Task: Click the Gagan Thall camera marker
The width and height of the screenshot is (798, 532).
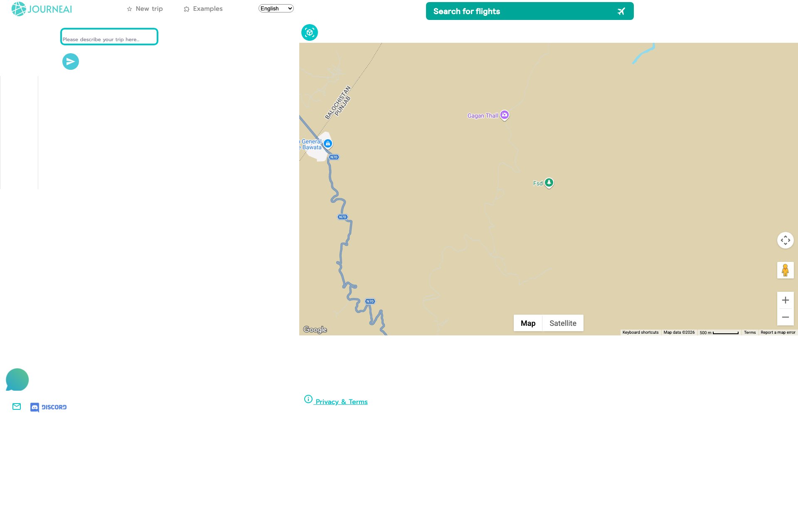Action: pos(505,115)
